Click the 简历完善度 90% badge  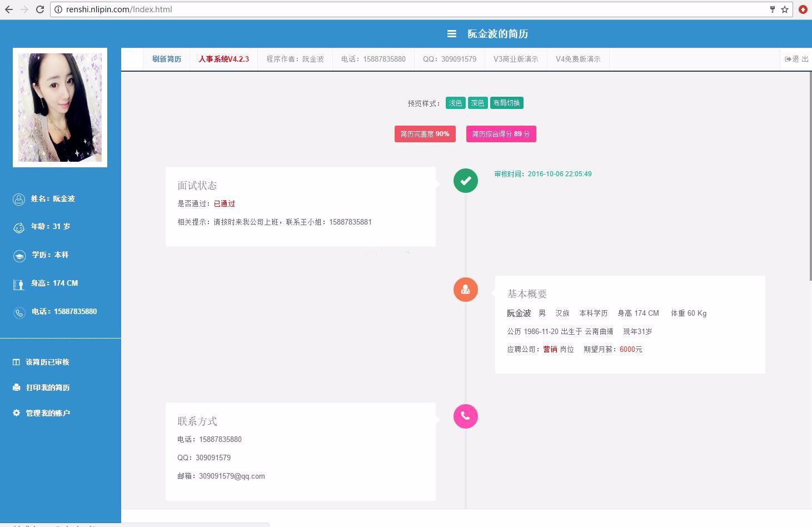pyautogui.click(x=425, y=134)
